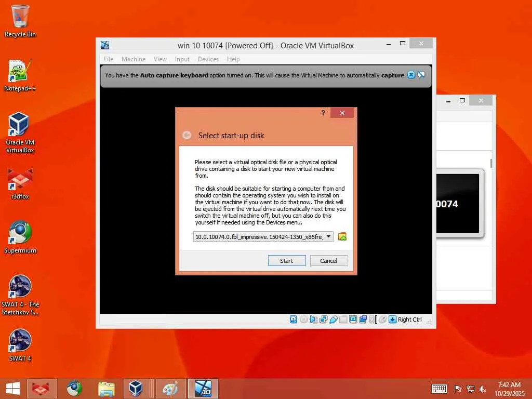Click the Right Ctrl host key label

pos(409,320)
